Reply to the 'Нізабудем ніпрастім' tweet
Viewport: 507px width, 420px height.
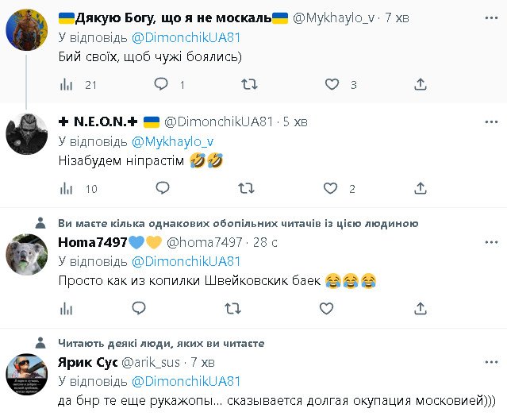[x=162, y=188]
